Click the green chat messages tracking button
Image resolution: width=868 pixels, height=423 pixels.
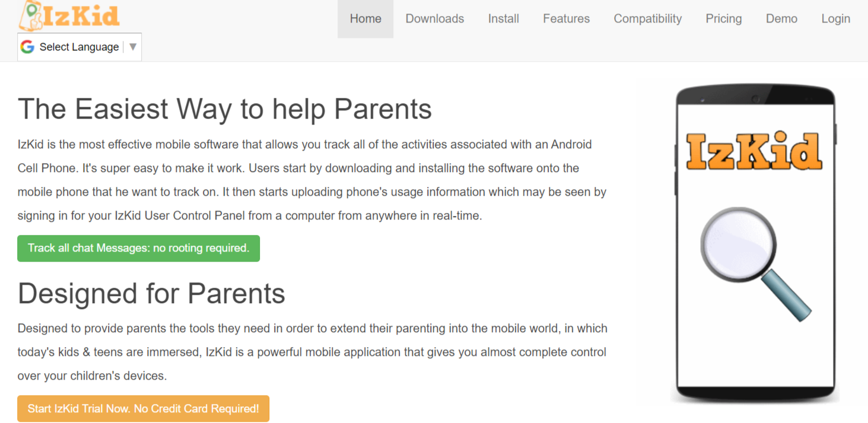[138, 248]
